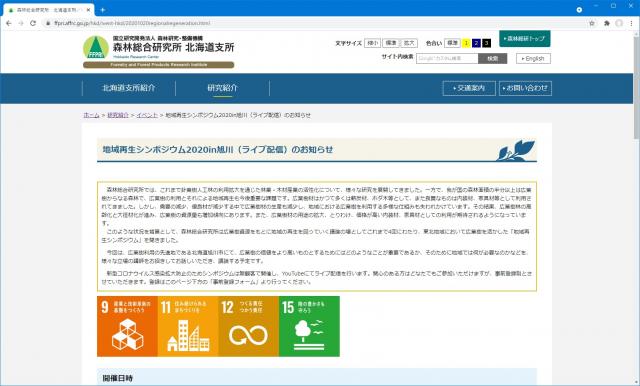Click the blue circular icon in title bar
Image resolution: width=640 pixels, height=386 pixels.
[579, 9]
